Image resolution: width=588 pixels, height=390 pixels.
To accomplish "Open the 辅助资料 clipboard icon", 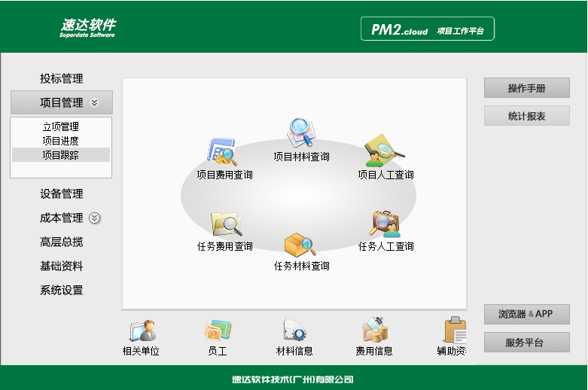I will (455, 330).
